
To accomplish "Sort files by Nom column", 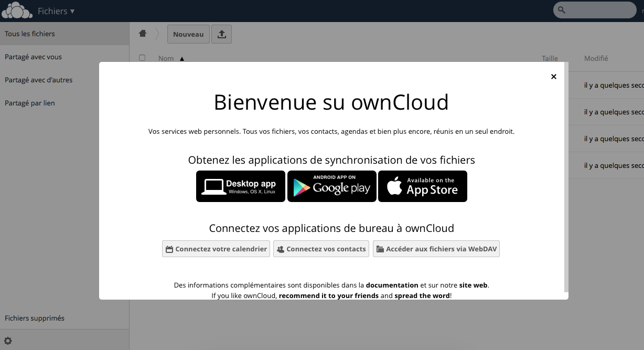I will tap(166, 58).
